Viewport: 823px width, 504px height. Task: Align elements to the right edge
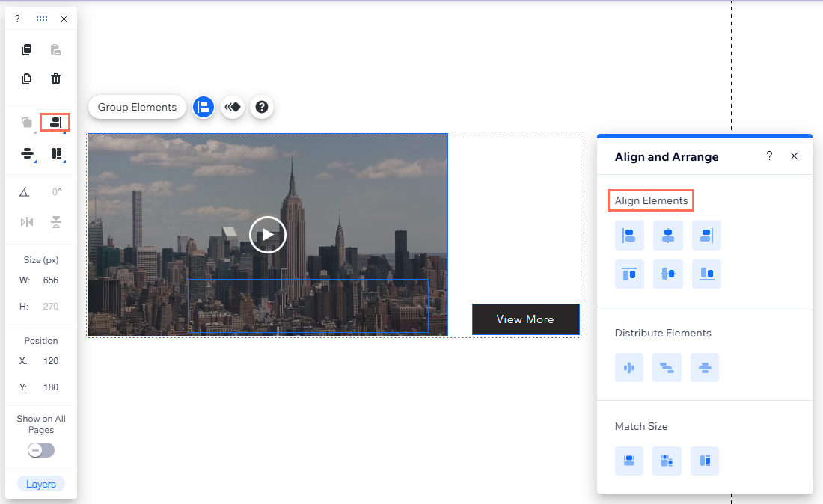706,236
